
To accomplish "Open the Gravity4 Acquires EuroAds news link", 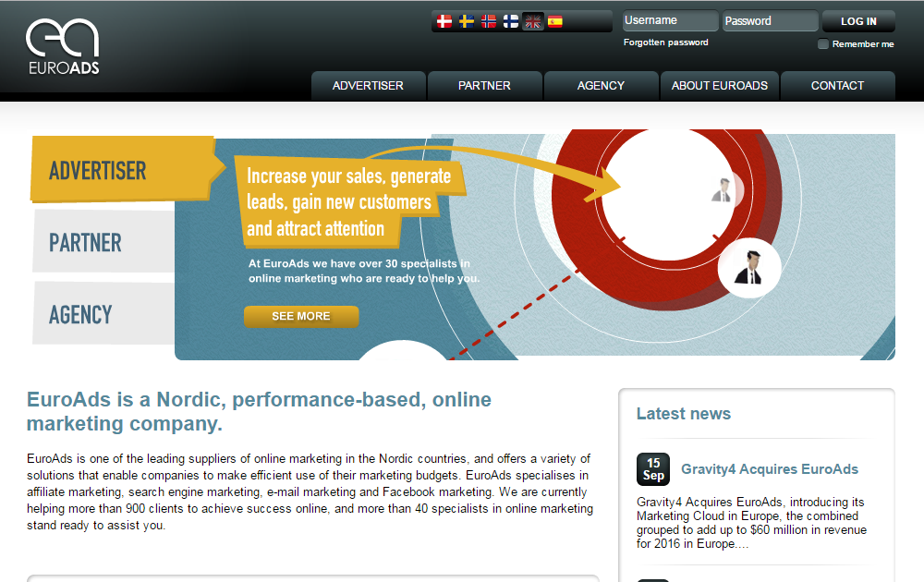I will tap(770, 469).
